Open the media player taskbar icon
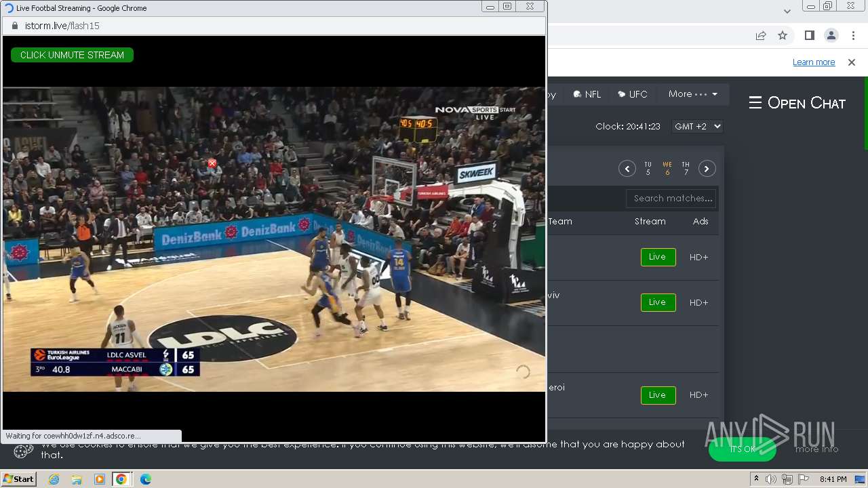 pos(100,479)
